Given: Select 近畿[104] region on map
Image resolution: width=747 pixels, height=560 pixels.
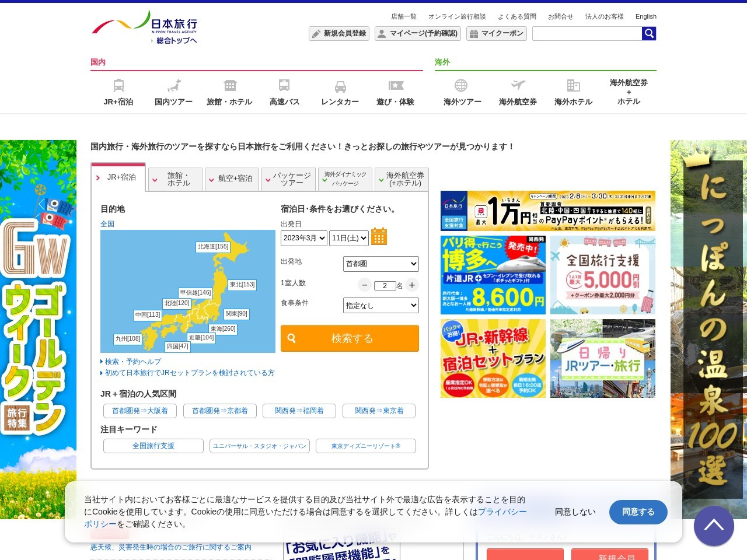Looking at the screenshot, I should (x=201, y=338).
